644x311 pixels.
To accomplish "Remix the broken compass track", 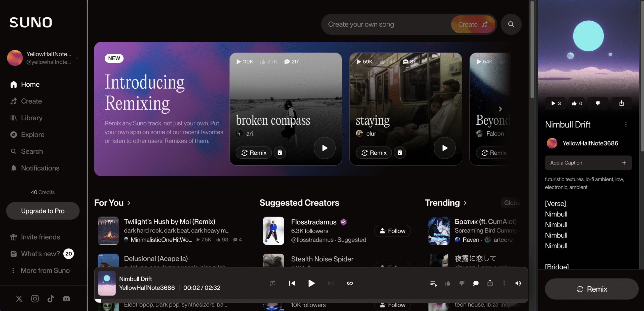I will [254, 153].
